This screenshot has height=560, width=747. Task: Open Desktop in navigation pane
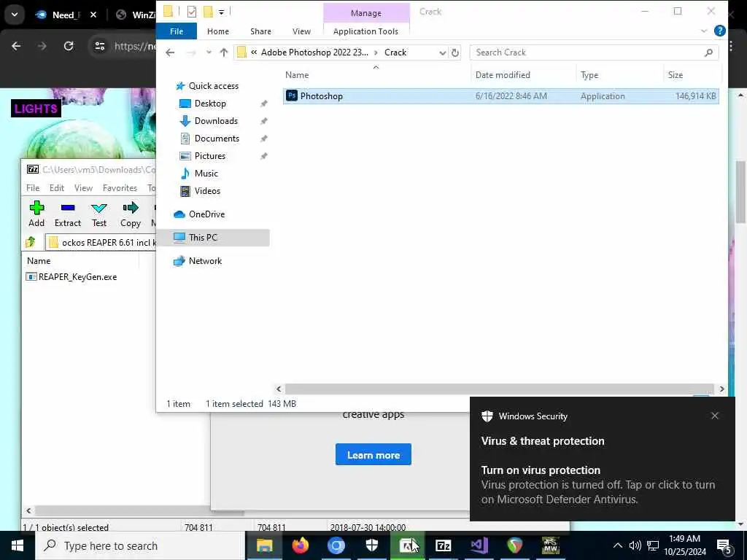pyautogui.click(x=209, y=104)
